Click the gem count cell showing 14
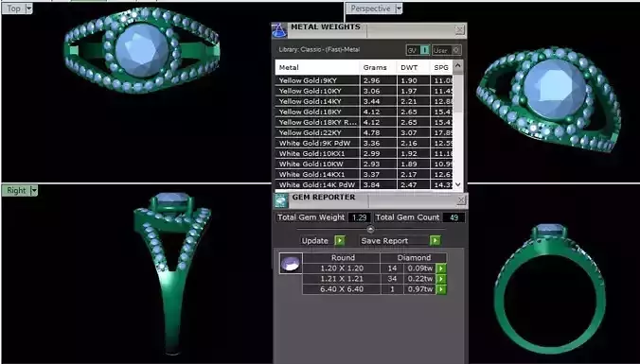 pos(392,269)
